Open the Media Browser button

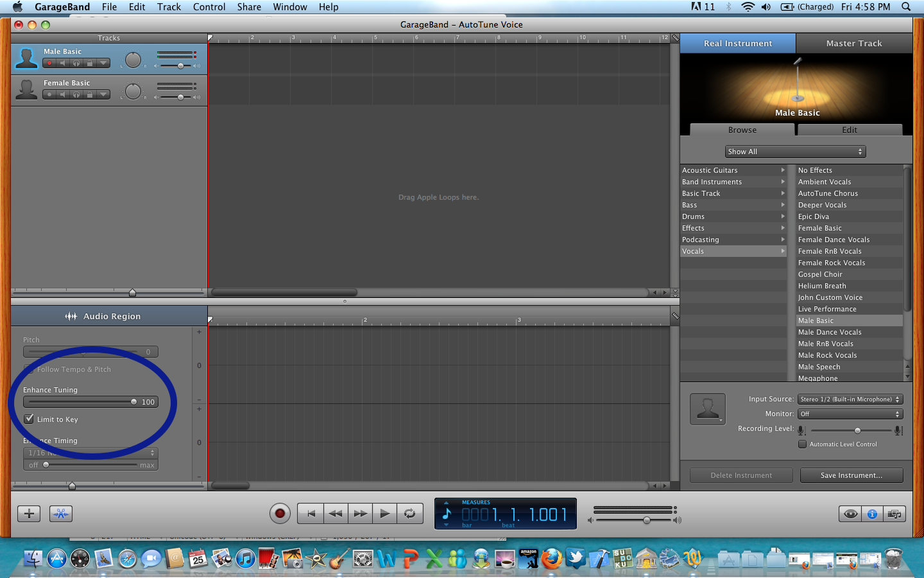pyautogui.click(x=894, y=514)
